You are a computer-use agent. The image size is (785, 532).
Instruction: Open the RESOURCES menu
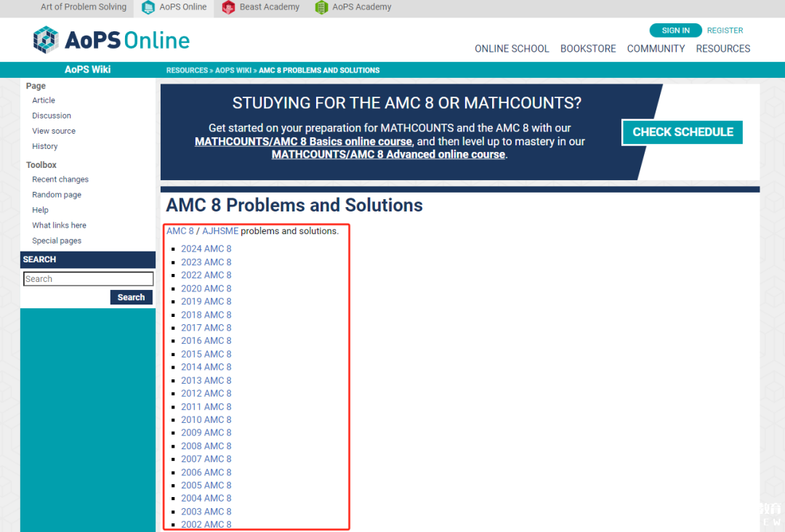722,49
